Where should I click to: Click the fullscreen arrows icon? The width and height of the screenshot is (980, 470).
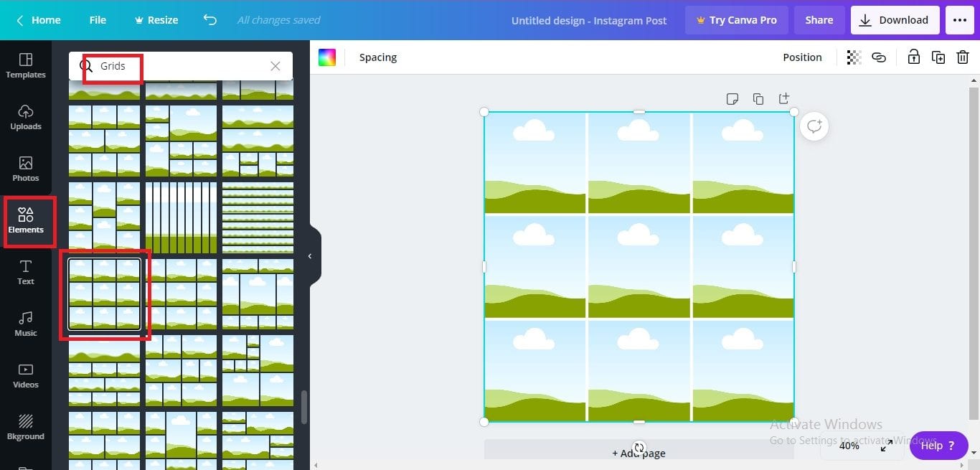(887, 446)
